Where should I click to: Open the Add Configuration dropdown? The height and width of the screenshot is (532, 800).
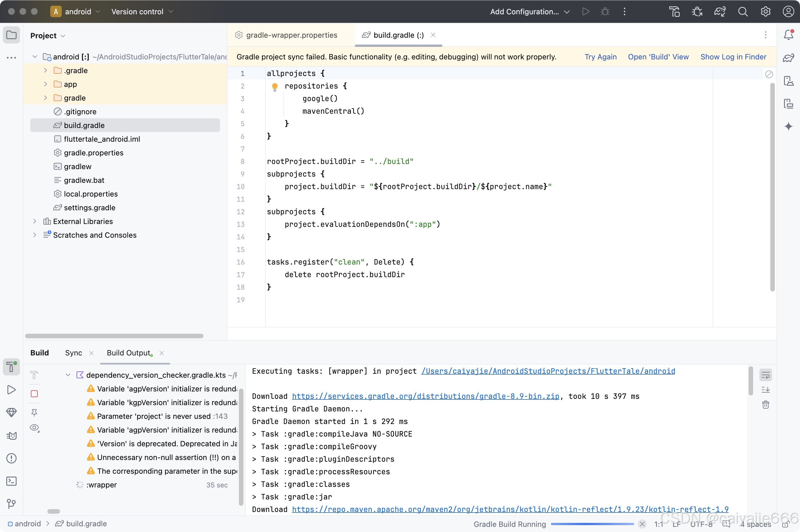point(529,12)
